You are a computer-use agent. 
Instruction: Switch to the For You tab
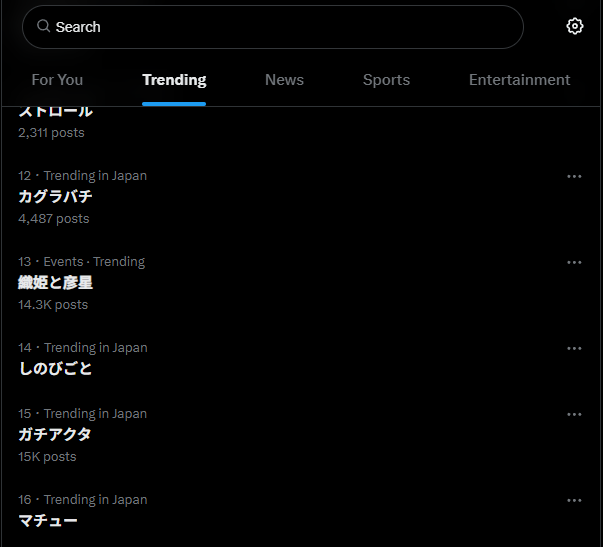click(57, 80)
